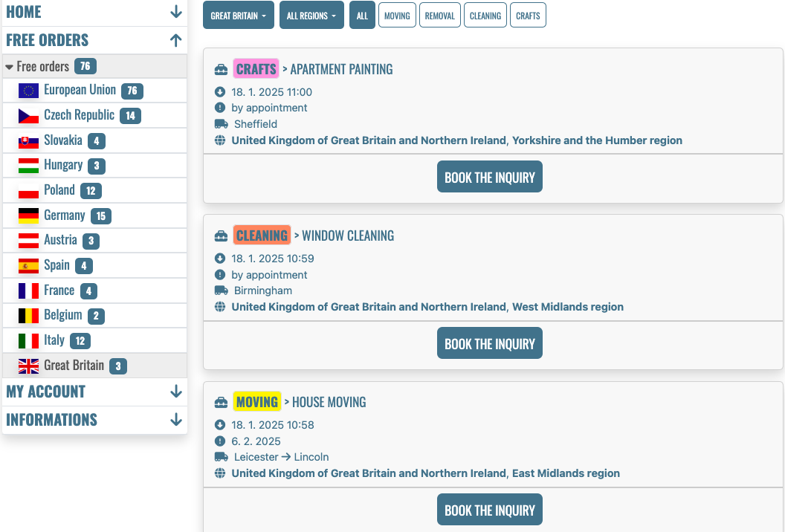Toggle the Cleaning category filter
The width and height of the screenshot is (785, 532).
click(485, 16)
